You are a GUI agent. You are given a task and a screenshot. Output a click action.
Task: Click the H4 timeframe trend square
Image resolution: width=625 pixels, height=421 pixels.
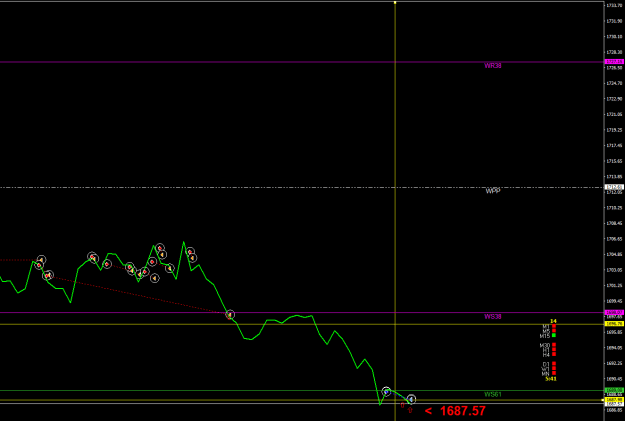point(554,354)
